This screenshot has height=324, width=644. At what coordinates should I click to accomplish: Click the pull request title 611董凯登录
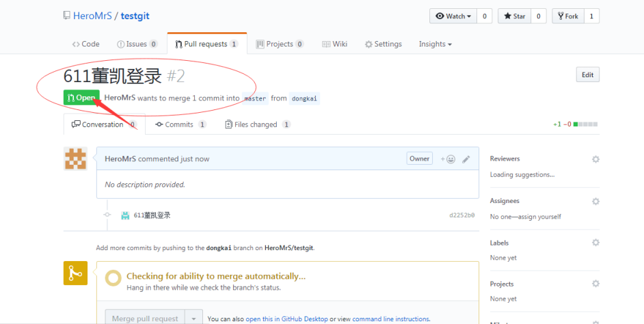[x=113, y=76]
